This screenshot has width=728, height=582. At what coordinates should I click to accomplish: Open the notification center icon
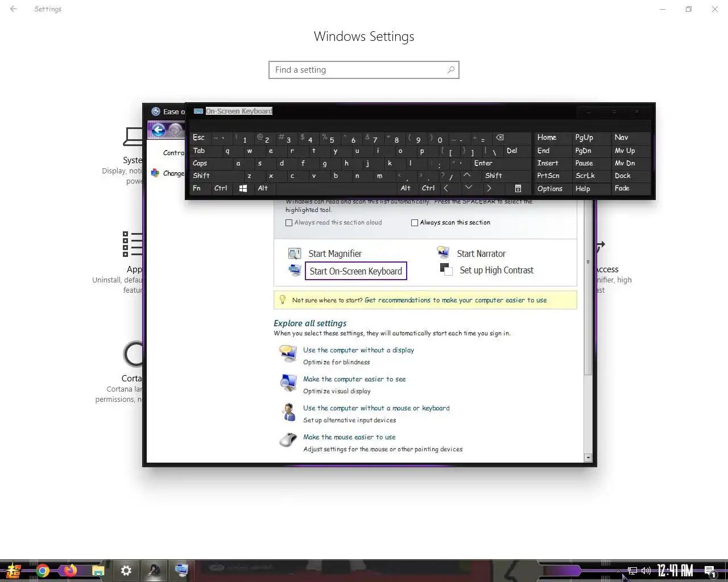pos(710,571)
